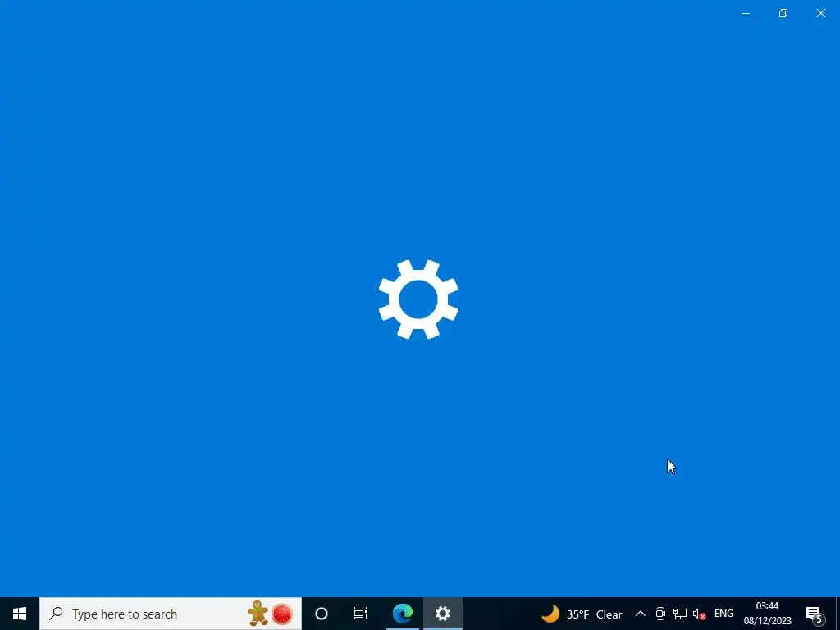Switch input language via ENG
The height and width of the screenshot is (630, 840).
tap(724, 614)
